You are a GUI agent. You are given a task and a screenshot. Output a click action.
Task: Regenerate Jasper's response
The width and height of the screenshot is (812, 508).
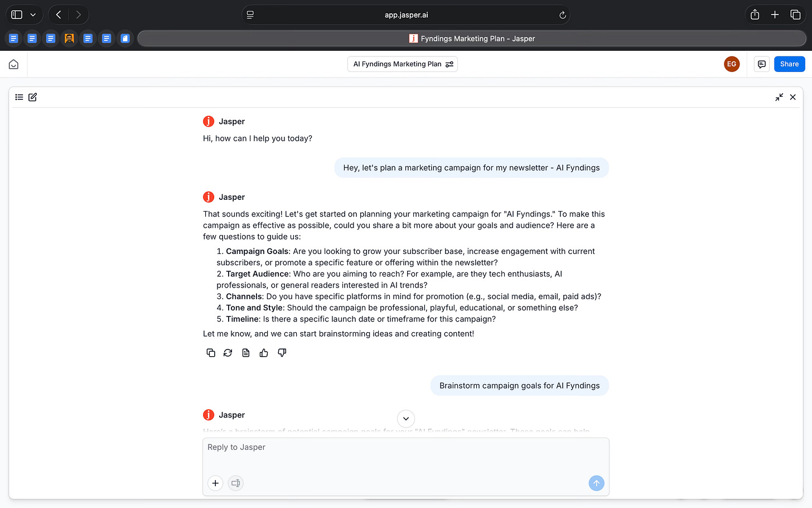(x=228, y=353)
